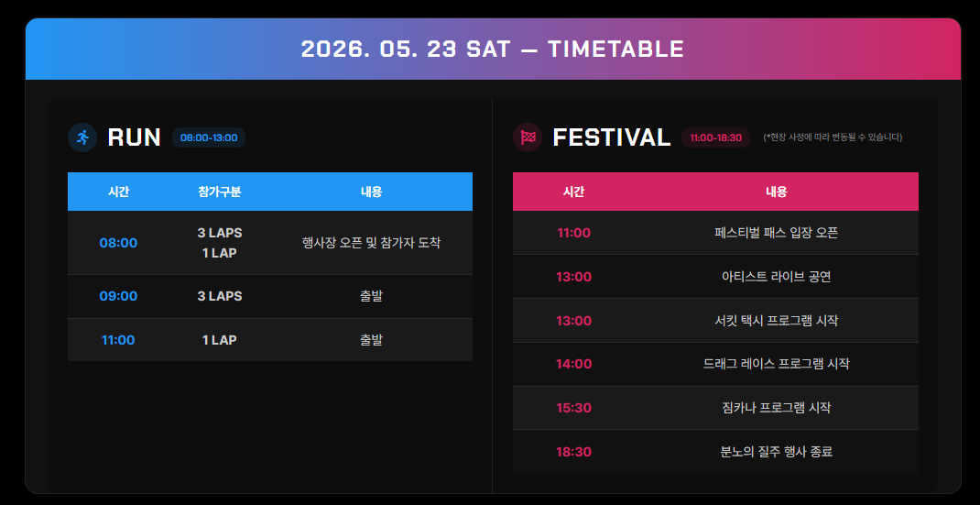
Task: Select the 11:00-18:30 festival time badge
Action: point(715,137)
